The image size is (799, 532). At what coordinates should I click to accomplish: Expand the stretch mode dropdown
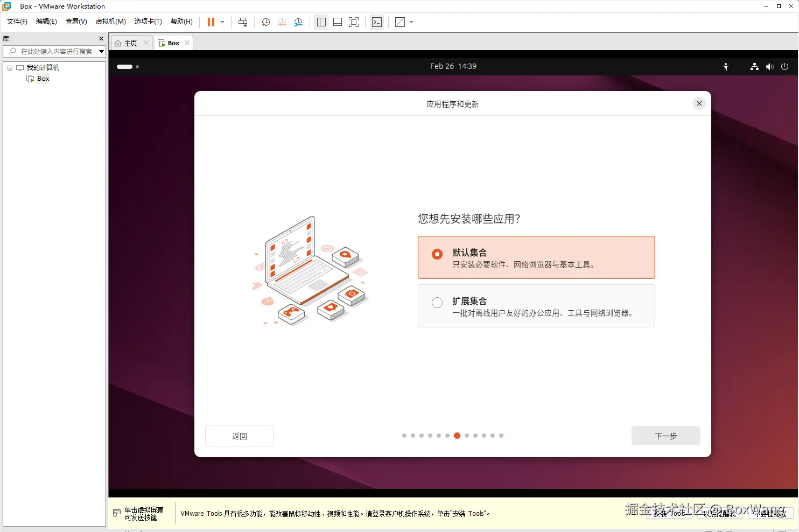point(411,22)
